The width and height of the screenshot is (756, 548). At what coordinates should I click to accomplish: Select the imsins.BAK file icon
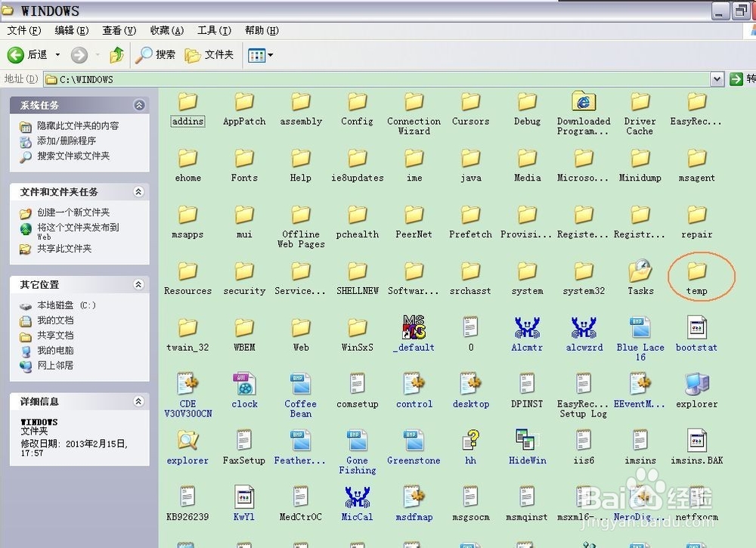tap(697, 440)
